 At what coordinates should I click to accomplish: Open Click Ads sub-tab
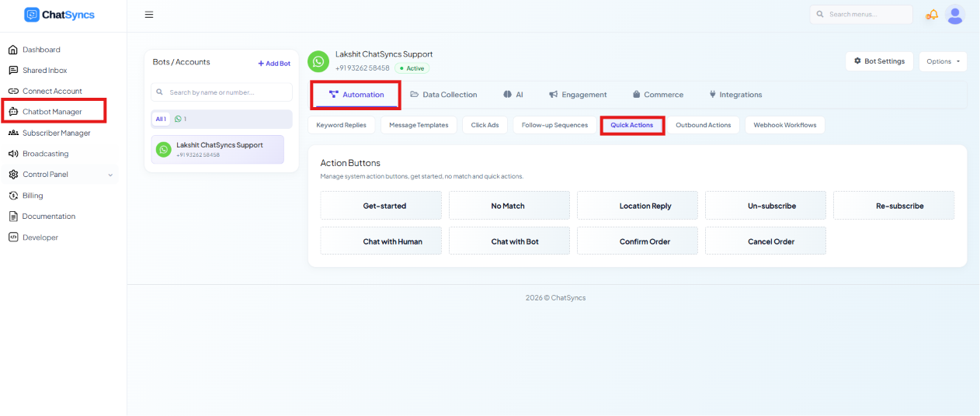tap(485, 125)
